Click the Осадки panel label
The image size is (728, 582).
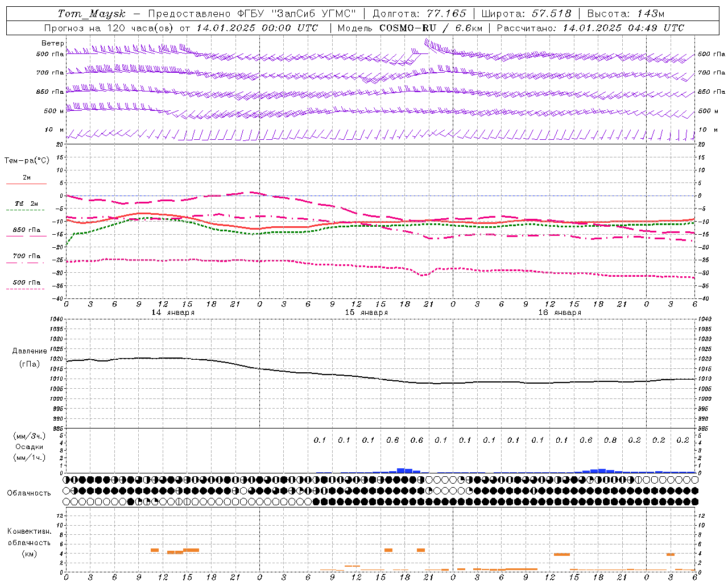coord(30,447)
